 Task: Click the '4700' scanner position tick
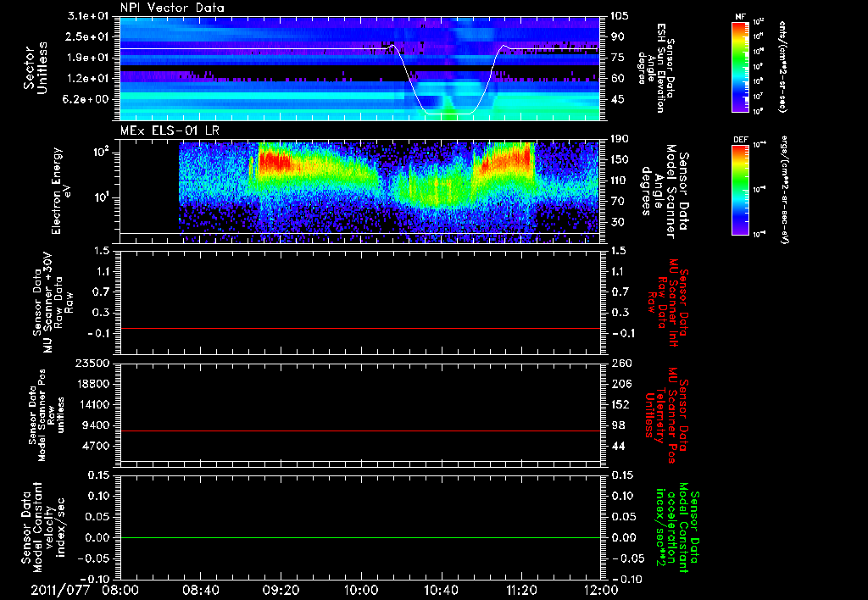tap(96, 446)
